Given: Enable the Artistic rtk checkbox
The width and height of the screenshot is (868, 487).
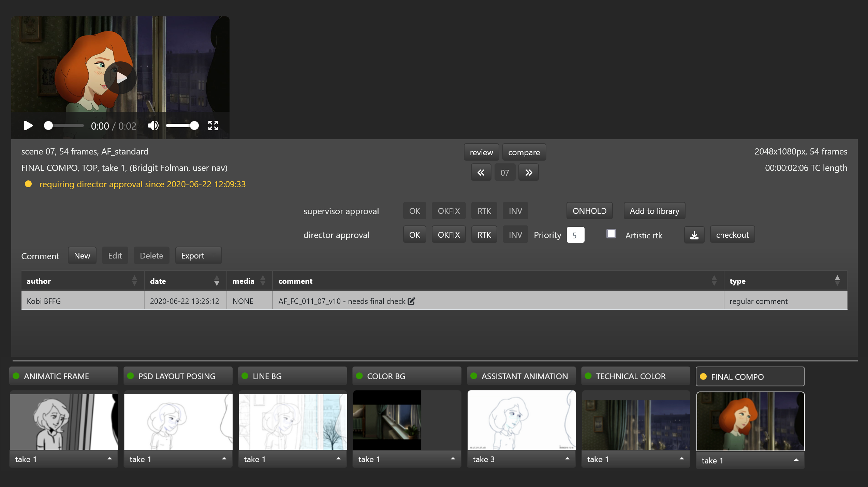Looking at the screenshot, I should coord(611,234).
